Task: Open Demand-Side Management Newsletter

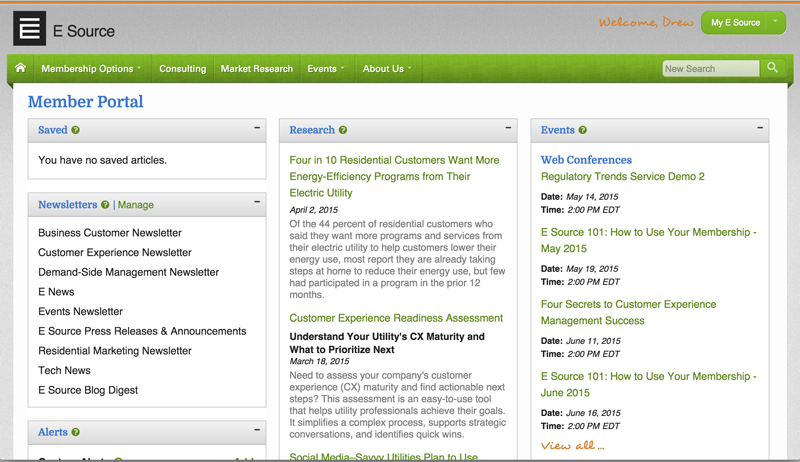Action: coord(129,272)
